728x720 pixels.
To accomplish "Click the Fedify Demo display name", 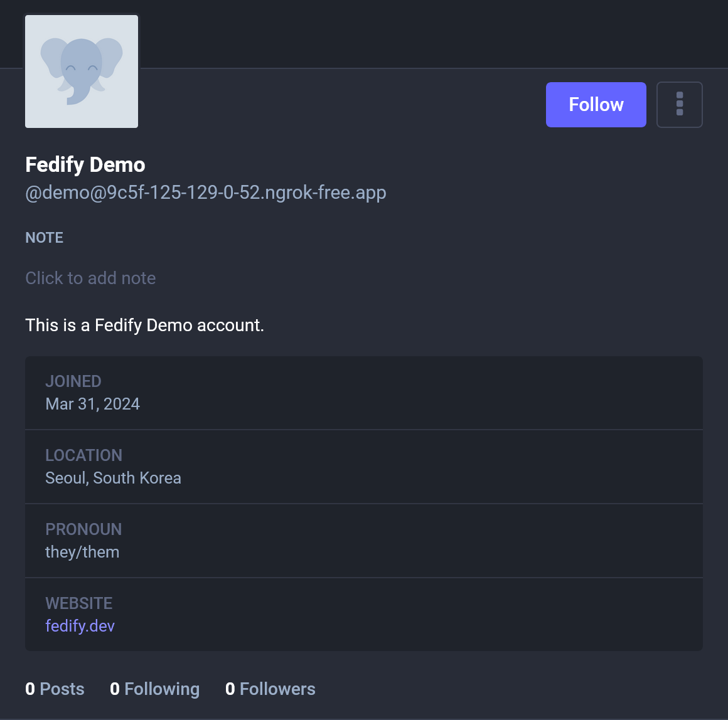I will 85,164.
